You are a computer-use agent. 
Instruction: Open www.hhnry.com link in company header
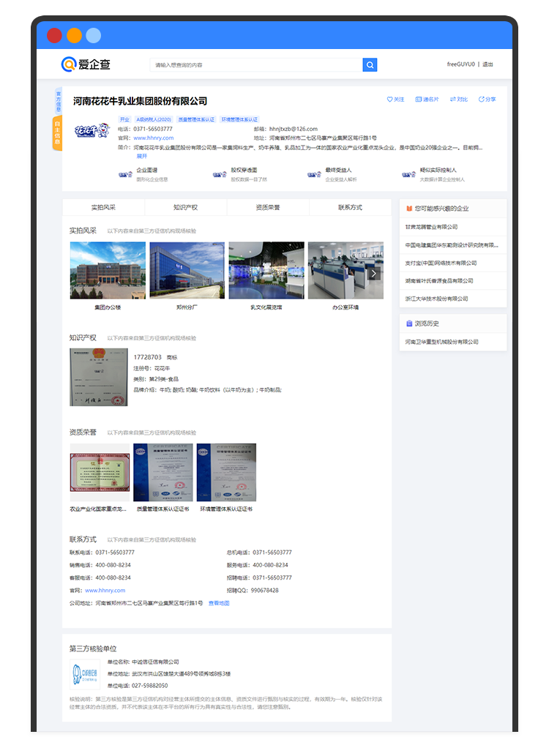click(154, 138)
